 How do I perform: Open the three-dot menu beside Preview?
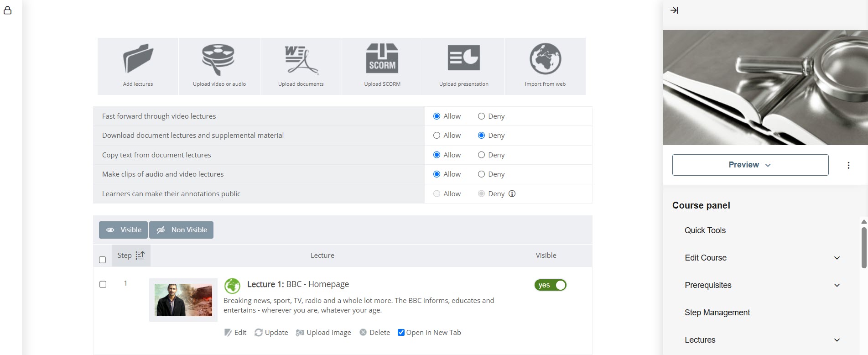[x=848, y=165]
